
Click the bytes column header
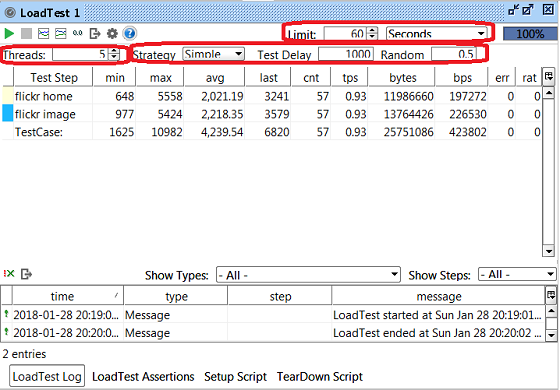402,78
